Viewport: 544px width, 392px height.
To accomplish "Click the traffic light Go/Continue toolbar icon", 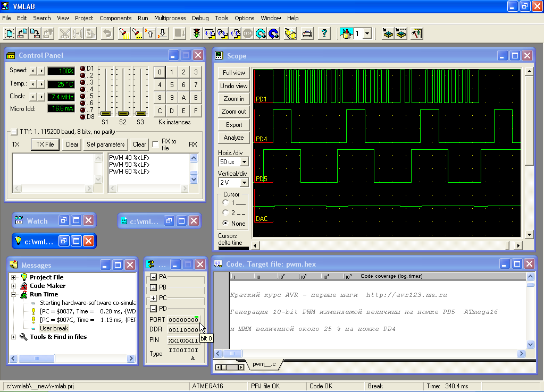I will pyautogui.click(x=196, y=33).
